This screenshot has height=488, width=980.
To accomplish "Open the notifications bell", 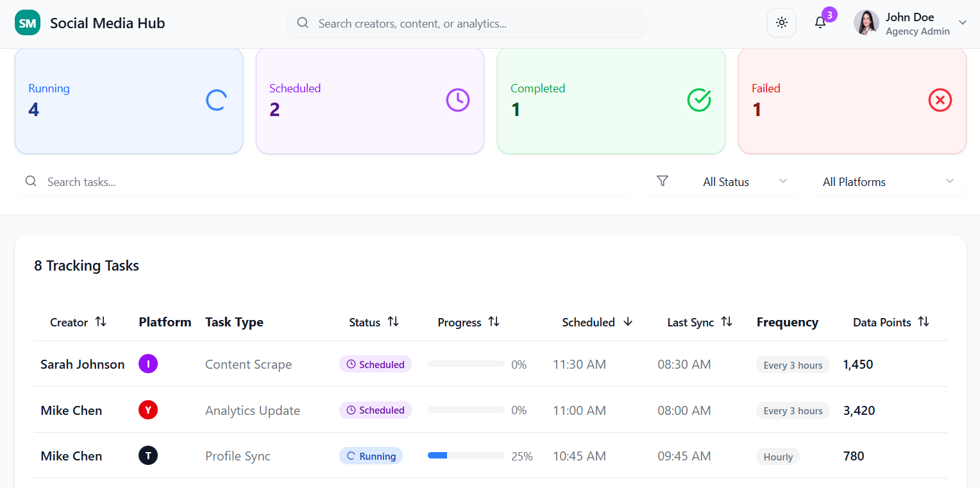I will (x=820, y=22).
